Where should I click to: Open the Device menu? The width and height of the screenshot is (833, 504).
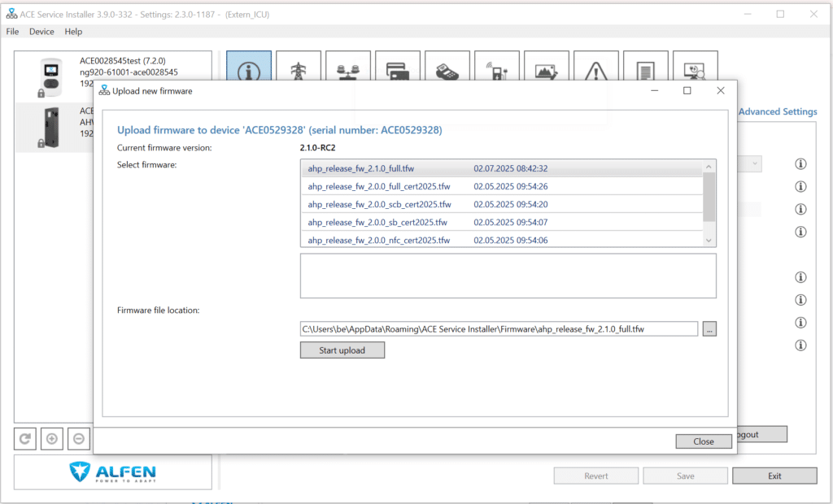click(41, 32)
